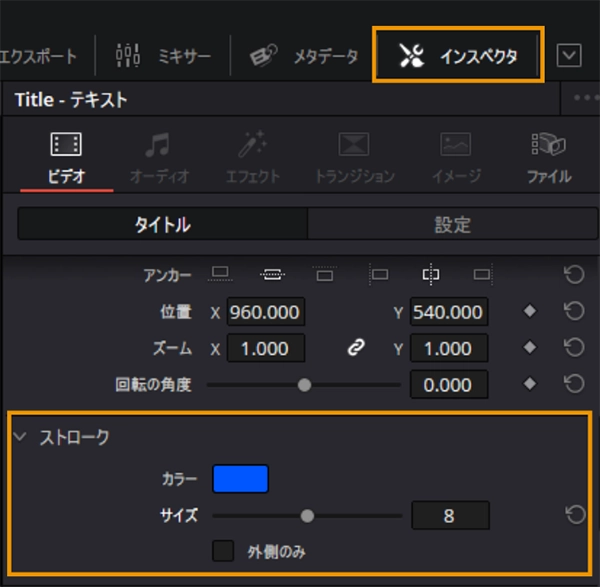600x587 pixels.
Task: Click the サイズ value field
Action: pyautogui.click(x=450, y=515)
